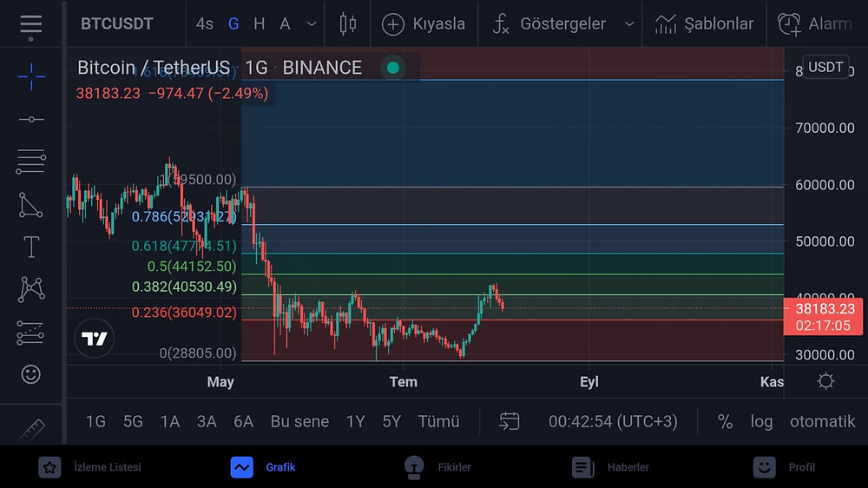Expand the Göstergeler favorites dropdown arrow
This screenshot has width=868, height=488.
coord(628,23)
